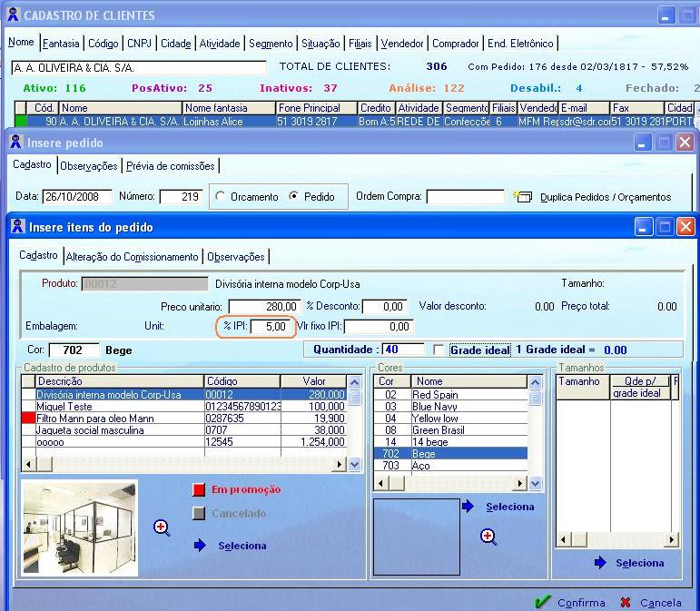Select Green Brasil color row

point(451,430)
